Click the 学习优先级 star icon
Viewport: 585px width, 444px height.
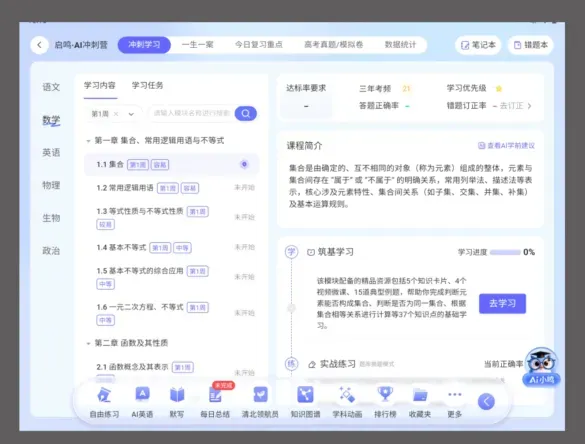[x=499, y=88]
